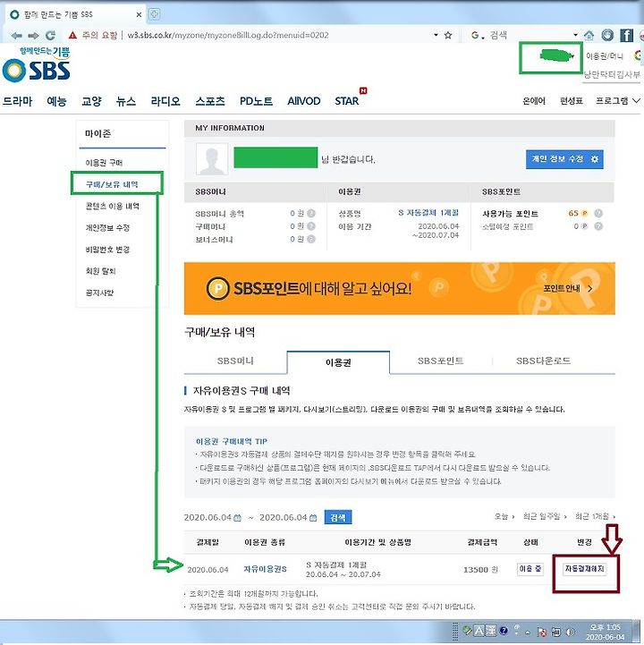Click the browser home icon
This screenshot has height=645, width=644.
pyautogui.click(x=589, y=36)
